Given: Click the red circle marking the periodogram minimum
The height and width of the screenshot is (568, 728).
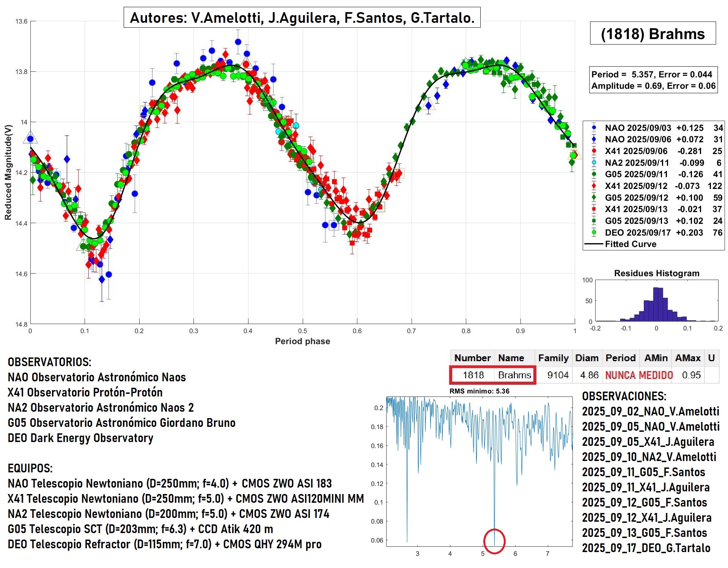Looking at the screenshot, I should [494, 541].
